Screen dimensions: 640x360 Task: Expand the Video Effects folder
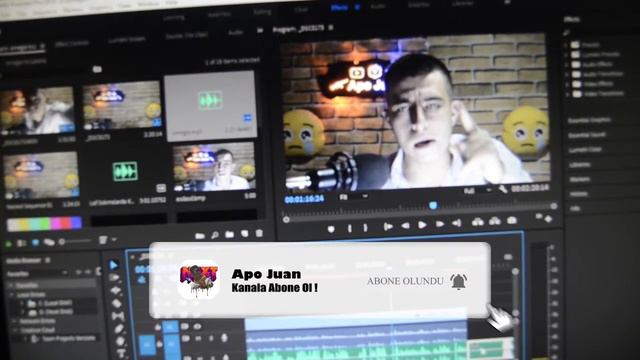567,84
